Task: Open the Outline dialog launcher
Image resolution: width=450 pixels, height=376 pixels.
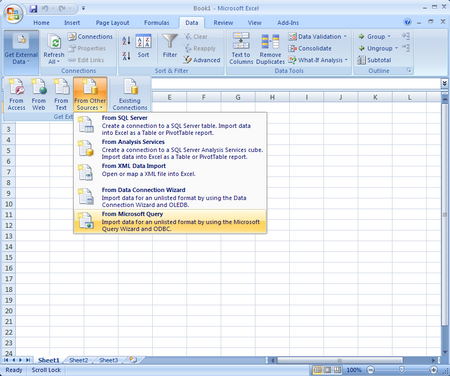Action: click(x=409, y=70)
